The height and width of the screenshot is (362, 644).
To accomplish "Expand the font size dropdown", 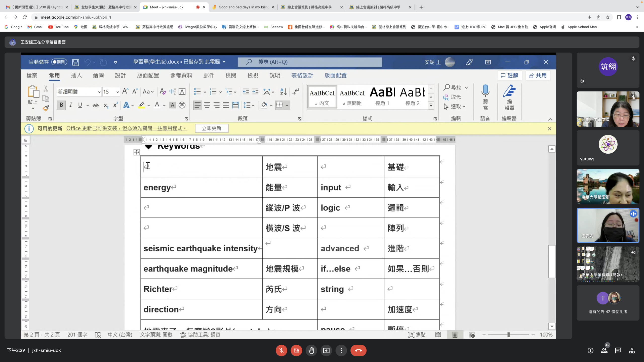I will coord(117,92).
